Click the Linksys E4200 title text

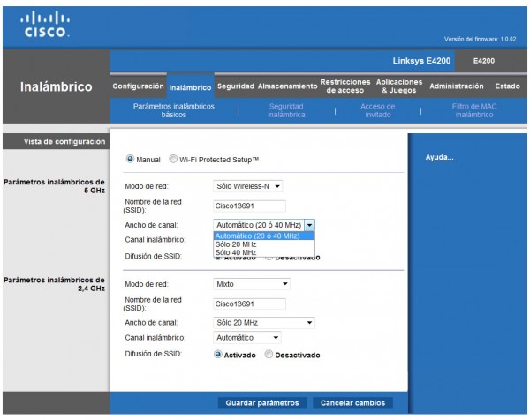[421, 61]
